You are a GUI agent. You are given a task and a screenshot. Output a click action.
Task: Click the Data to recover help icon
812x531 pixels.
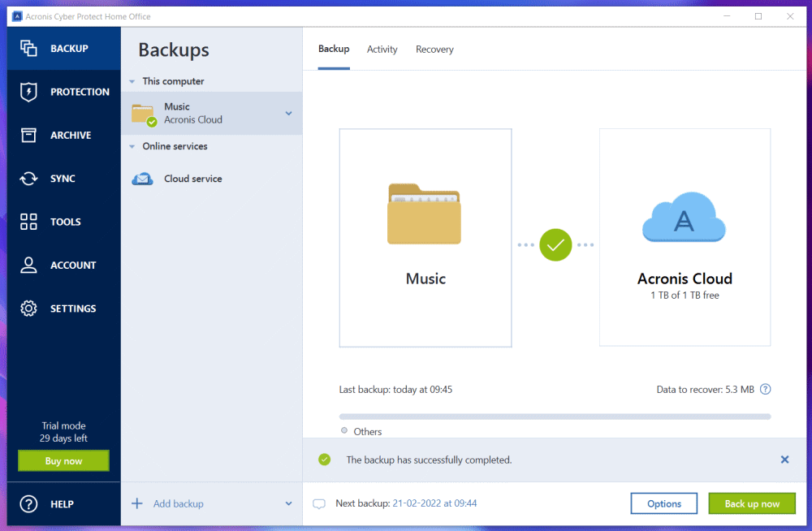765,390
